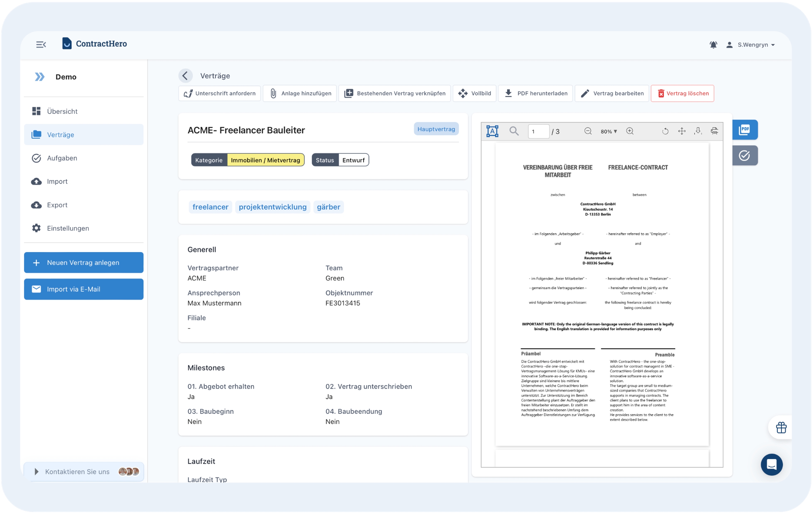The height and width of the screenshot is (514, 812).
Task: Click the freelancer tag
Action: click(x=210, y=207)
